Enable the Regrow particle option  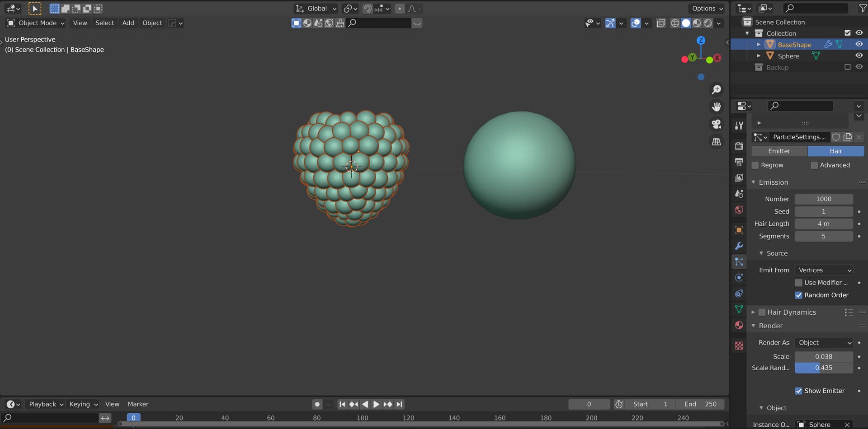click(755, 165)
